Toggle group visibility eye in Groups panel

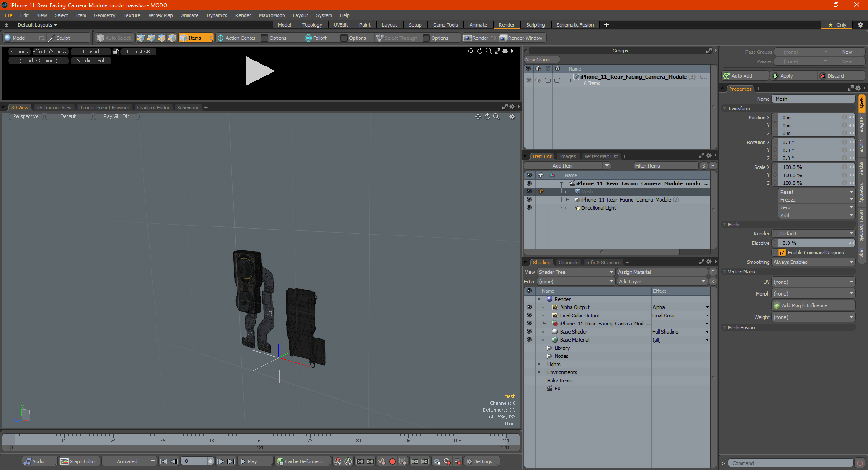pyautogui.click(x=528, y=80)
